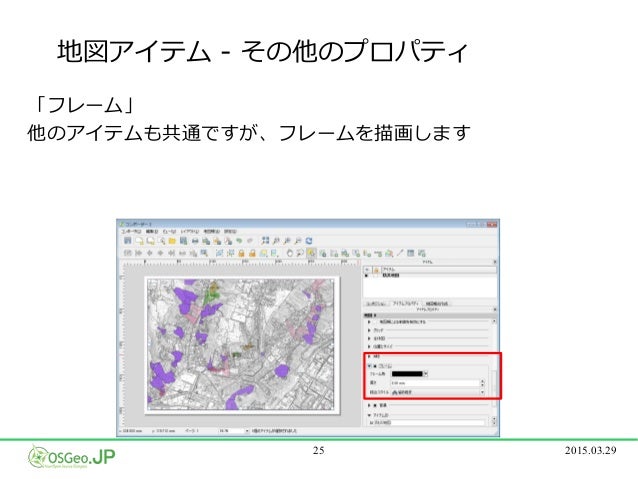
Task: Expand the 背景 (Background) section arrow
Action: (x=369, y=406)
